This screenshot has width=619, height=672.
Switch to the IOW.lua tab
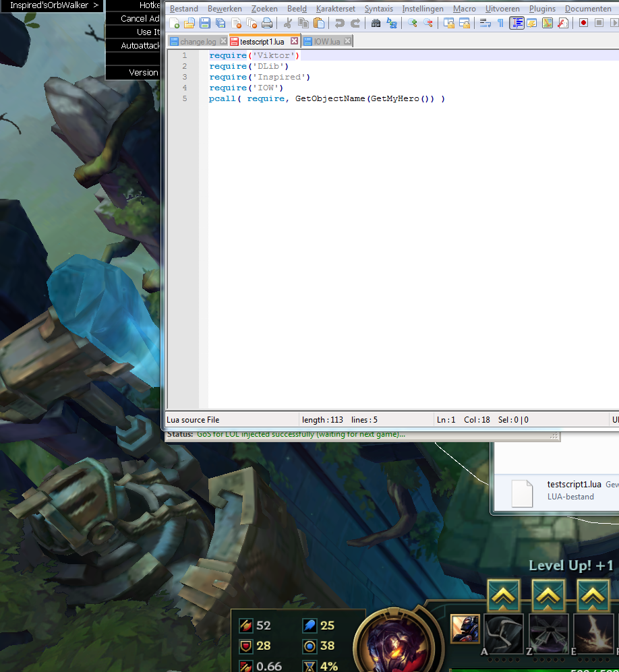326,42
